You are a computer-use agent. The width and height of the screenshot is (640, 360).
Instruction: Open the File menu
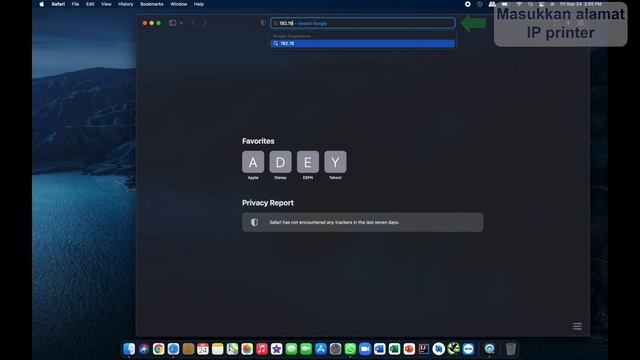coord(76,4)
